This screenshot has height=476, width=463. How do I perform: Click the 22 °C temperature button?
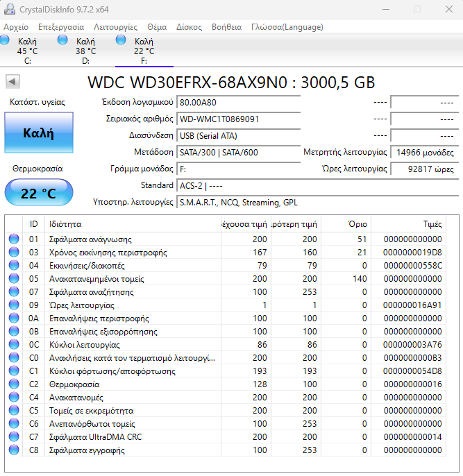(38, 193)
